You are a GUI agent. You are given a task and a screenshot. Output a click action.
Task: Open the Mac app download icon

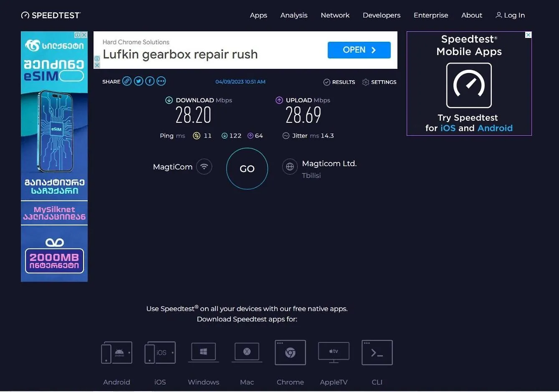(247, 352)
